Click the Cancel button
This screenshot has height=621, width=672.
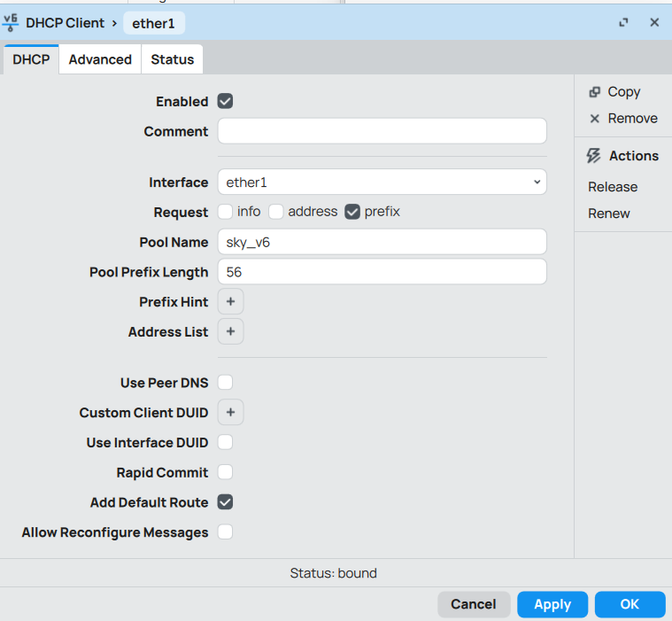point(474,604)
